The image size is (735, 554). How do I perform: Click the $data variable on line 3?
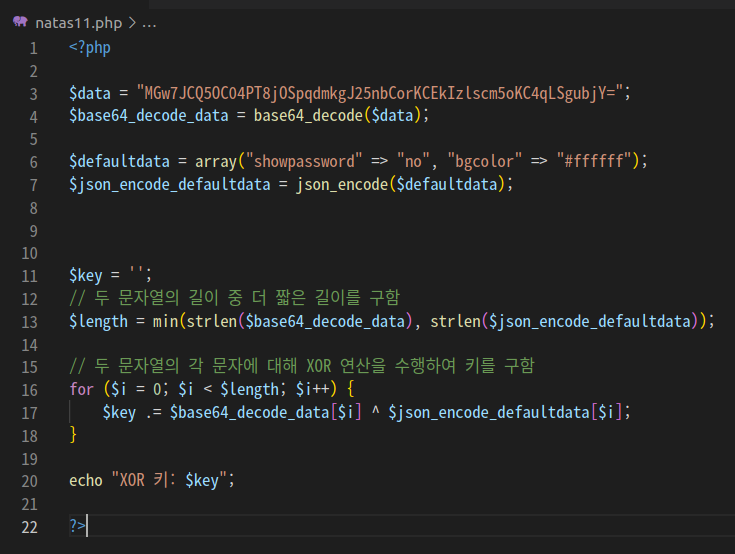[x=90, y=93]
